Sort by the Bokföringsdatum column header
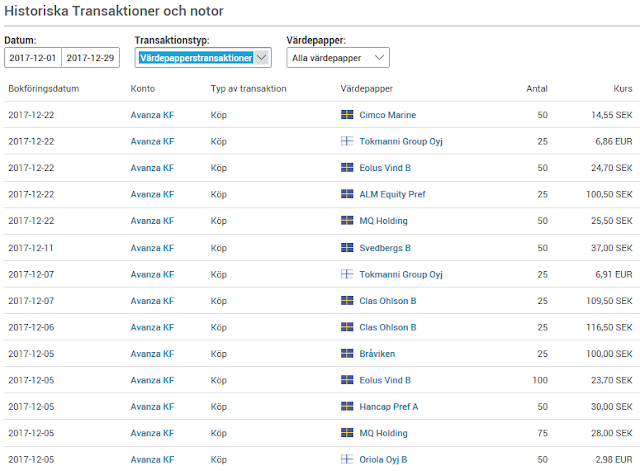This screenshot has height=471, width=640. pyautogui.click(x=44, y=89)
